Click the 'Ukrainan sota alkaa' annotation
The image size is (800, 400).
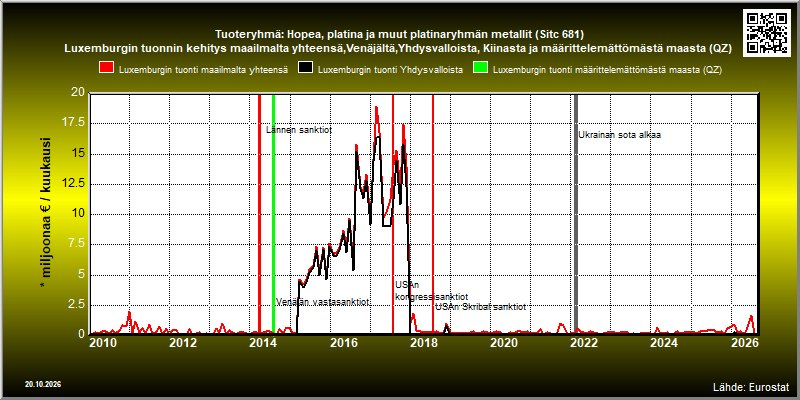[x=619, y=135]
